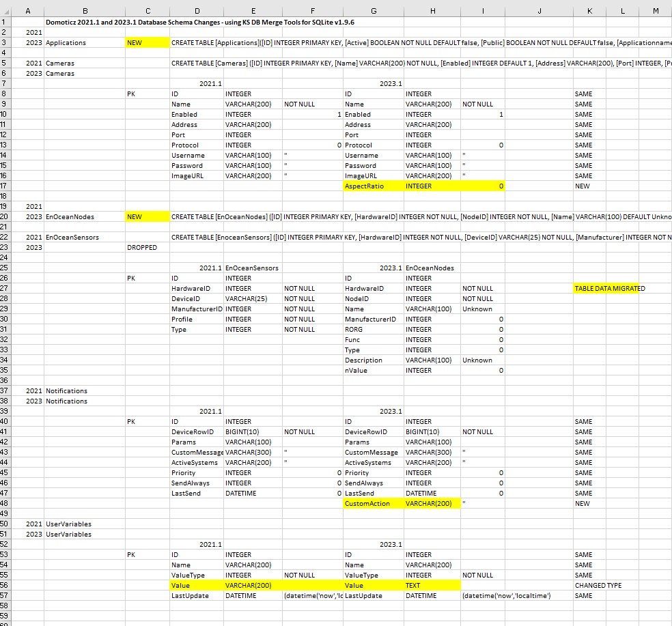Click the NEW cell in CustomAction row
Screen dimensions: 672x626
(590, 503)
